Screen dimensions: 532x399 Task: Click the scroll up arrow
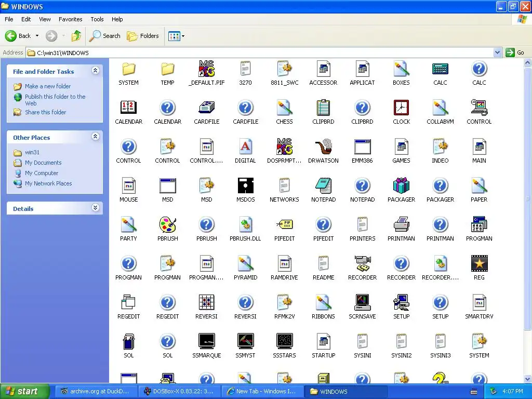coord(528,62)
